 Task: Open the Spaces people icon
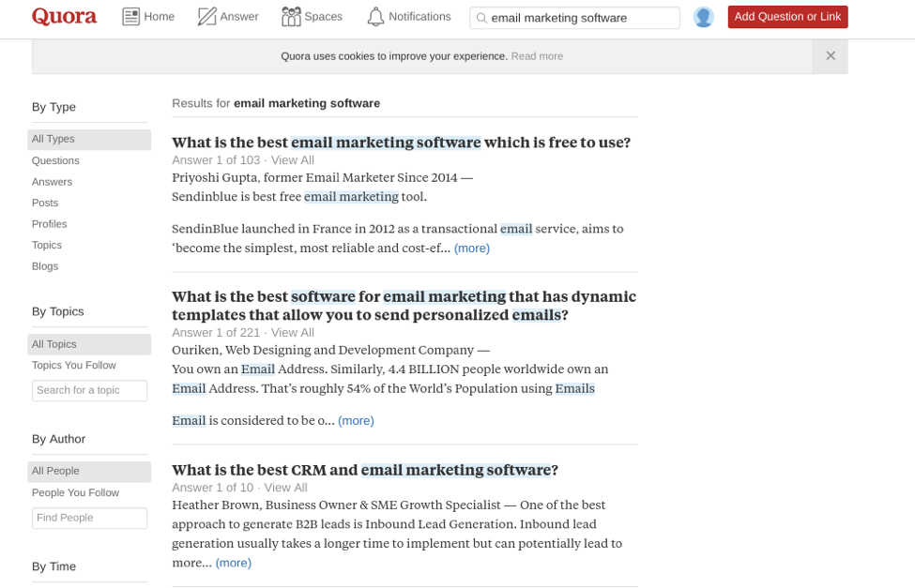[x=291, y=17]
